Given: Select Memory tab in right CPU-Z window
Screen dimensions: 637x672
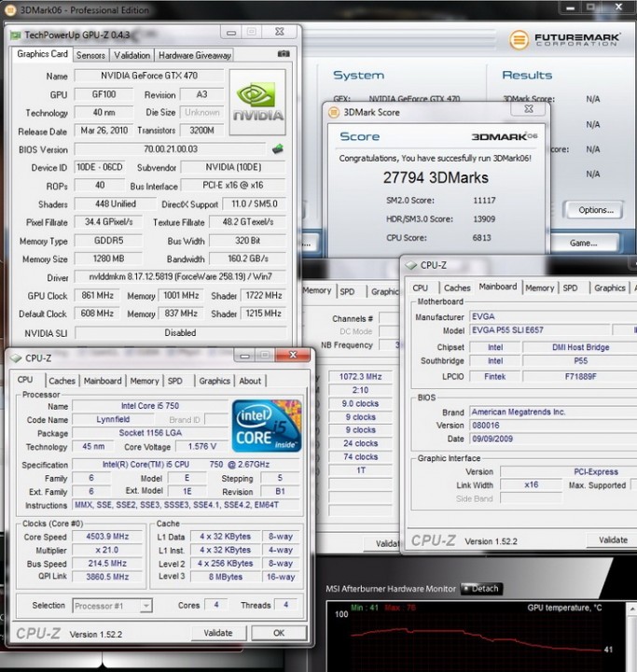Looking at the screenshot, I should click(540, 288).
